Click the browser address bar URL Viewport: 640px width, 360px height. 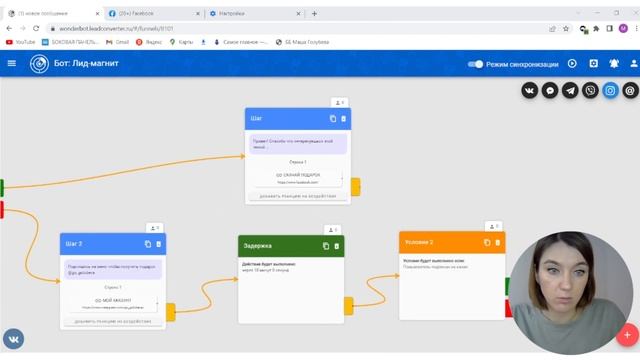pos(116,29)
